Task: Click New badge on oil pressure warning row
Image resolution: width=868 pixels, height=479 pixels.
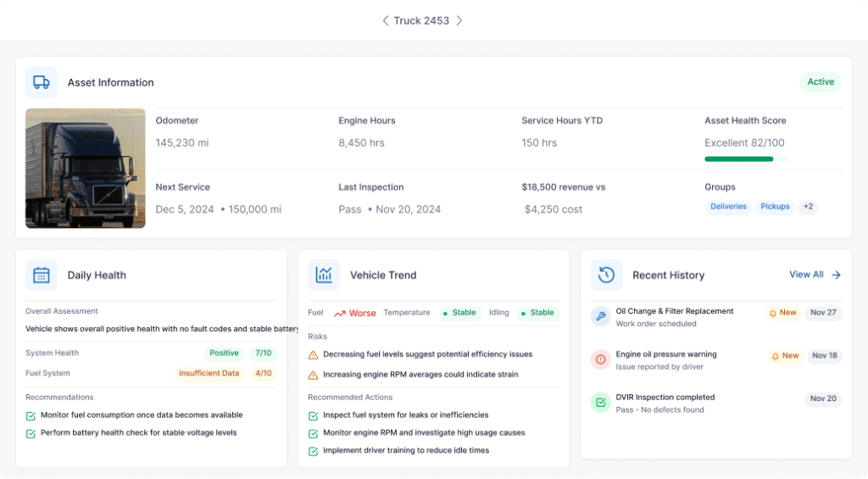Action: click(784, 356)
